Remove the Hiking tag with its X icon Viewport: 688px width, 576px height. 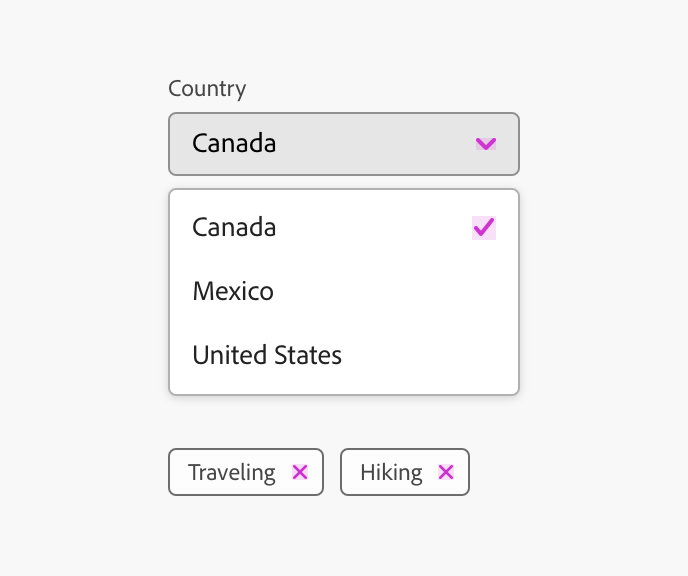pos(446,472)
